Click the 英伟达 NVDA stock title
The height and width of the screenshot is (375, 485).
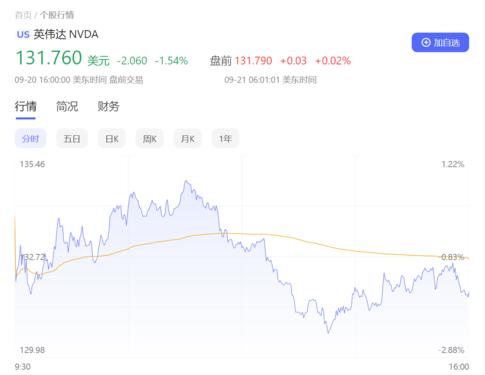[66, 34]
